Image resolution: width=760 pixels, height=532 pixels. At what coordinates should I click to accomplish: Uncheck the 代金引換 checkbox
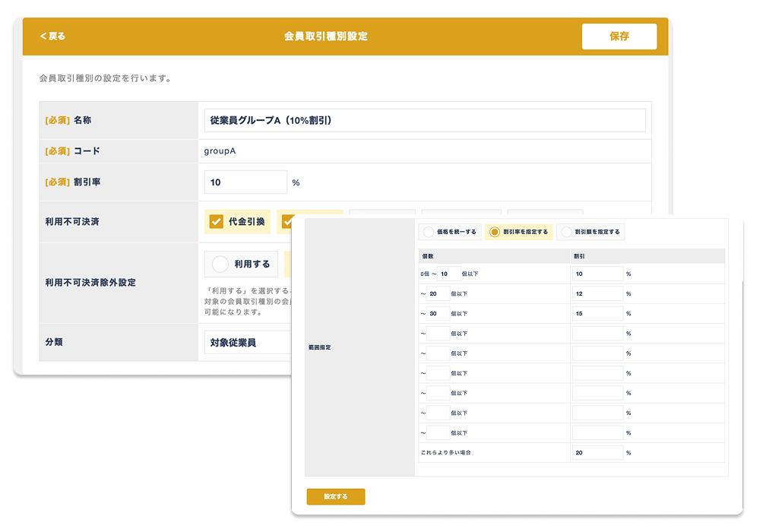217,222
